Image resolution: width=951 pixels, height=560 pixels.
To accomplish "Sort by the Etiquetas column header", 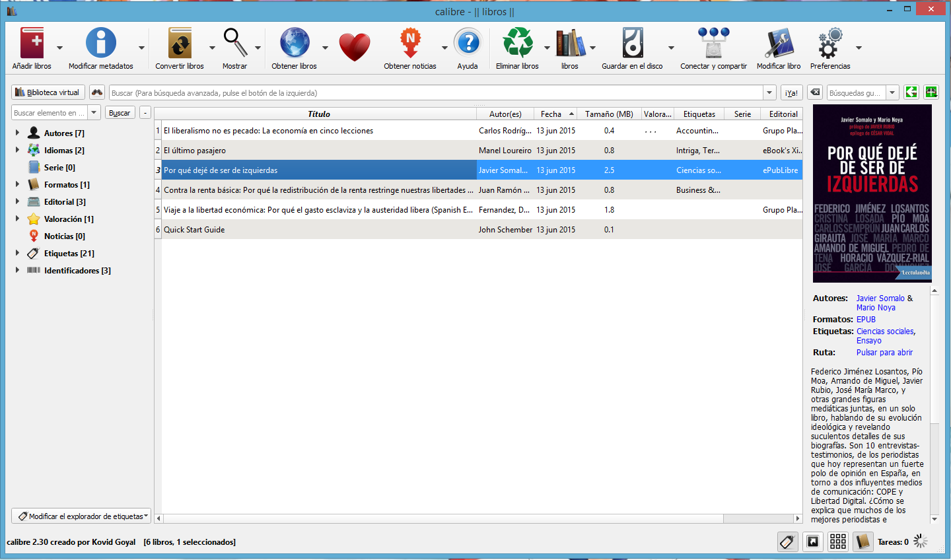I will [x=699, y=114].
